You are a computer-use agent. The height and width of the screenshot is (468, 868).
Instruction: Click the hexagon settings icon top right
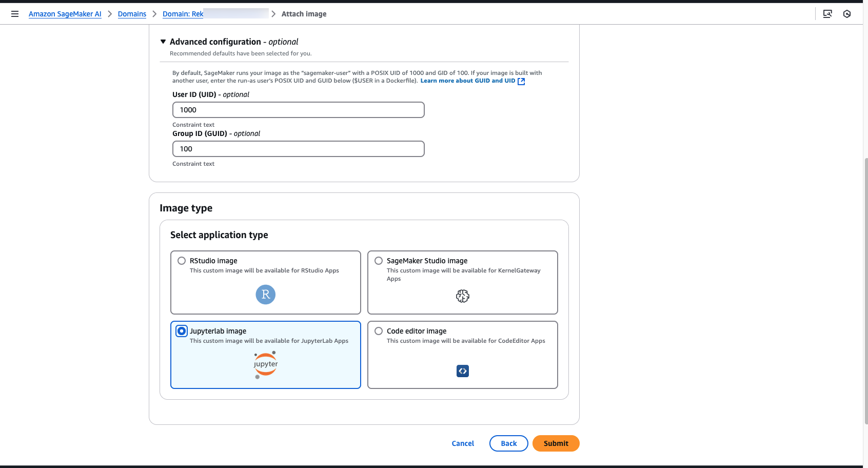click(x=847, y=14)
